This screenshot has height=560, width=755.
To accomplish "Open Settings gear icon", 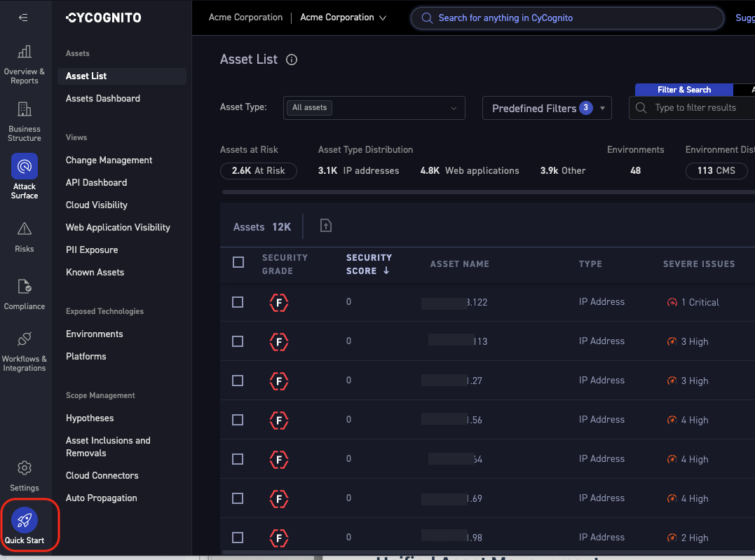I will pos(24,467).
